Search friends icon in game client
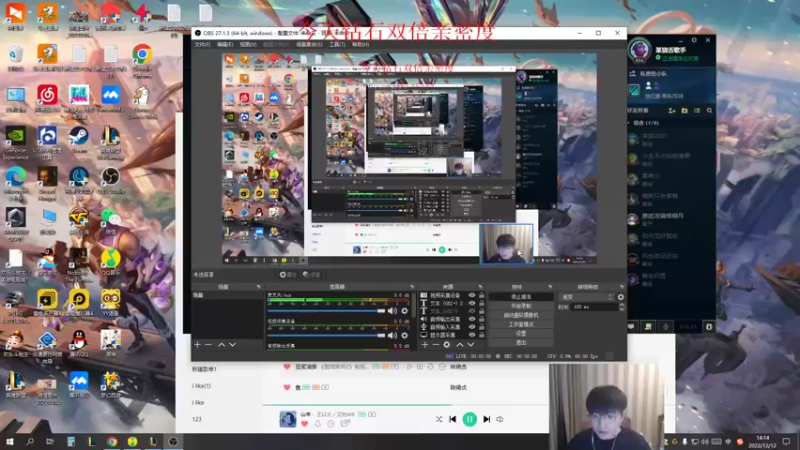 [x=709, y=110]
